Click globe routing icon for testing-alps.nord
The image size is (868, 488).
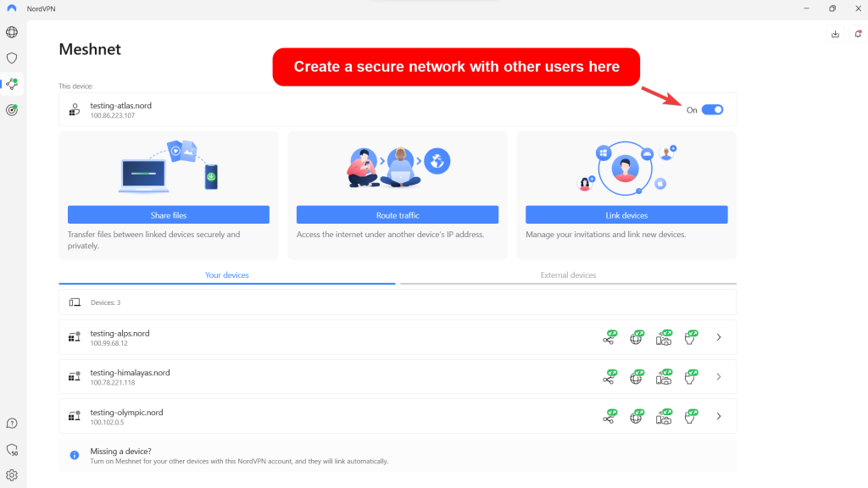[x=637, y=337]
